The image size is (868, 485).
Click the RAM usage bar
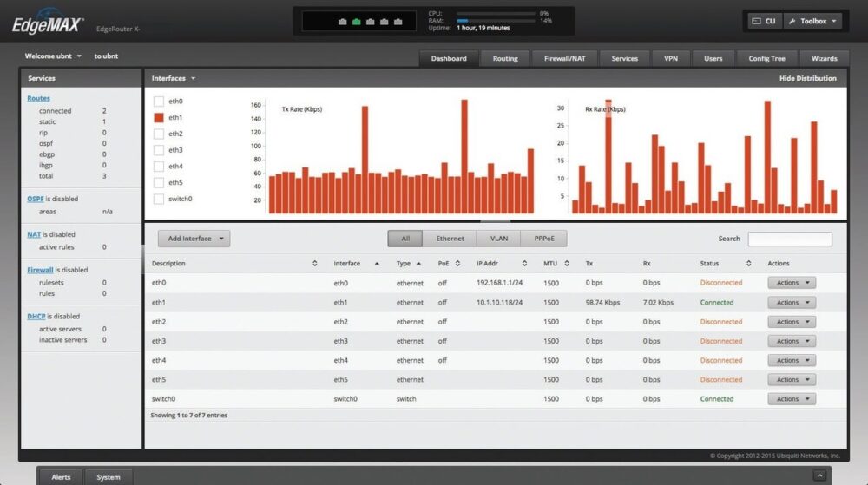(x=495, y=20)
